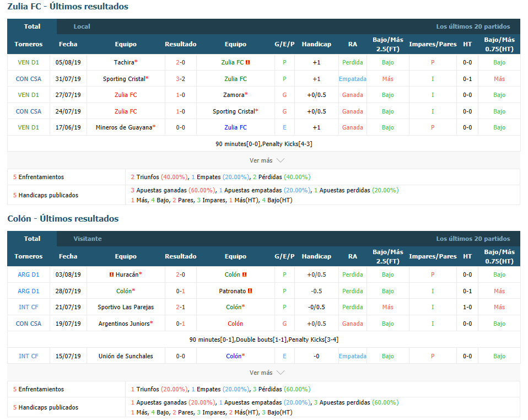Click red card icon beside Patronato
Viewport: 528px width, 420px height.
pos(250,290)
